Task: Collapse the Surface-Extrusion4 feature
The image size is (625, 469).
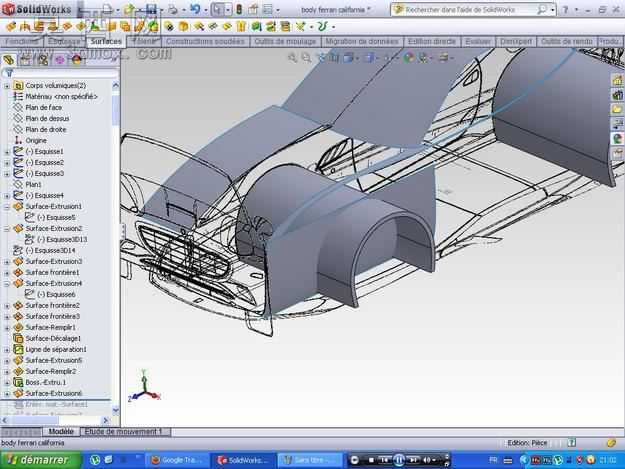Action: click(6, 284)
